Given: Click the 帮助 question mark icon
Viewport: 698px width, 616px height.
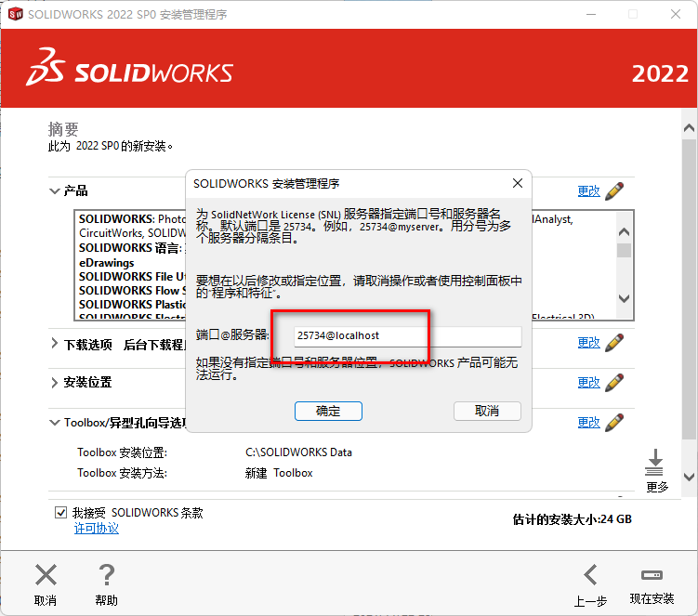Looking at the screenshot, I should point(107,575).
